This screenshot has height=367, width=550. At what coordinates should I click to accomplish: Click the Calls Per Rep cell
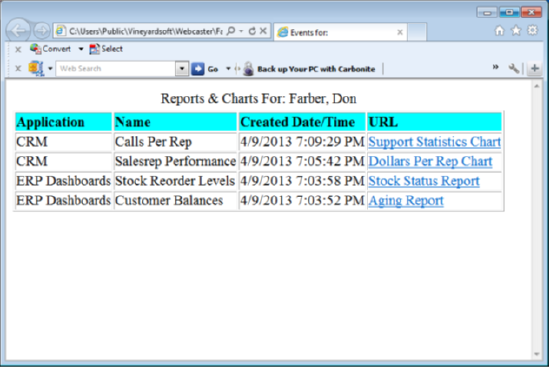pos(175,142)
